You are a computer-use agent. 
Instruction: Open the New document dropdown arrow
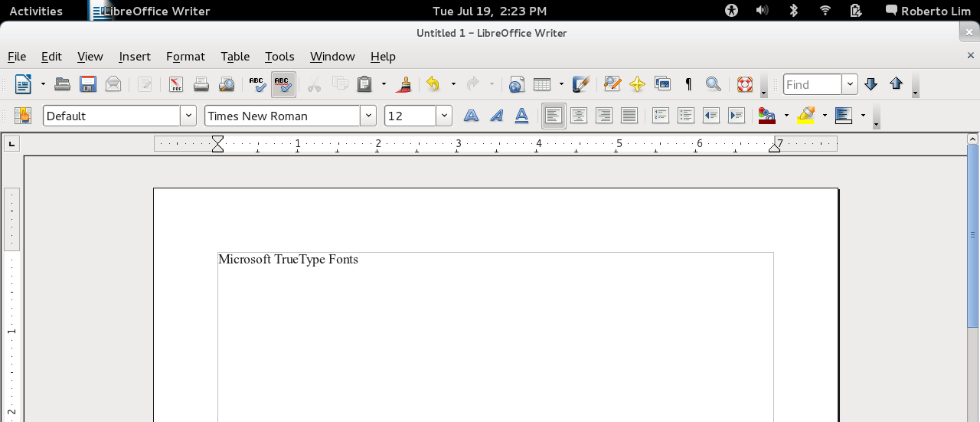[43, 84]
